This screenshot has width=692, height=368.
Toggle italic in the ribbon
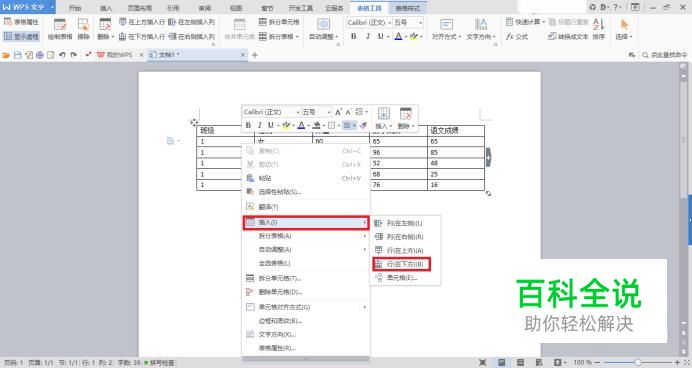click(x=368, y=36)
